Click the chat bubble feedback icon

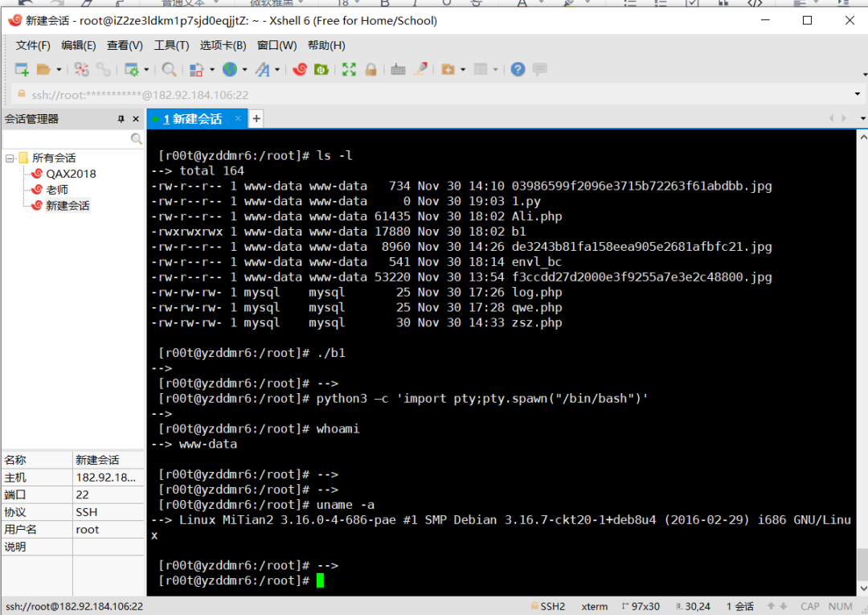tap(540, 69)
